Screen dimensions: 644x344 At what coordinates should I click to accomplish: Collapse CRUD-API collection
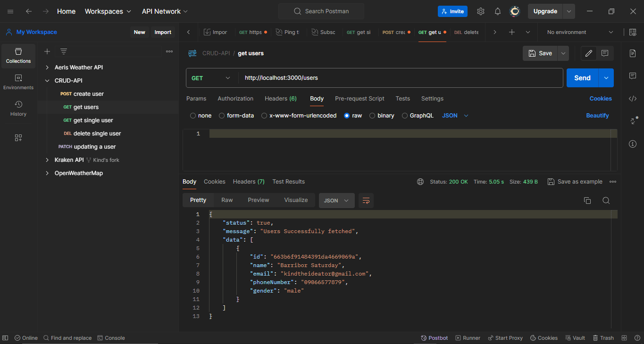click(x=47, y=81)
